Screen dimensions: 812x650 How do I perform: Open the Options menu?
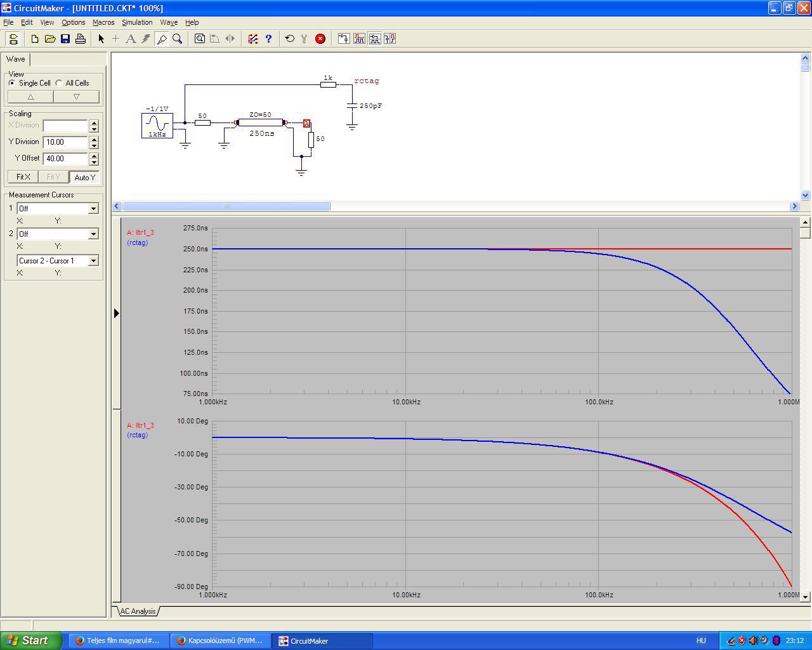pos(74,22)
